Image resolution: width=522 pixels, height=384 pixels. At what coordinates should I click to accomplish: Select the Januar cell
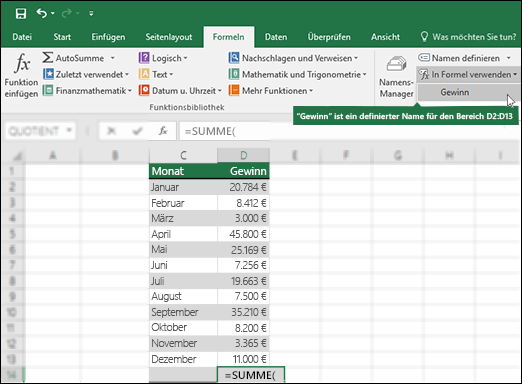183,187
